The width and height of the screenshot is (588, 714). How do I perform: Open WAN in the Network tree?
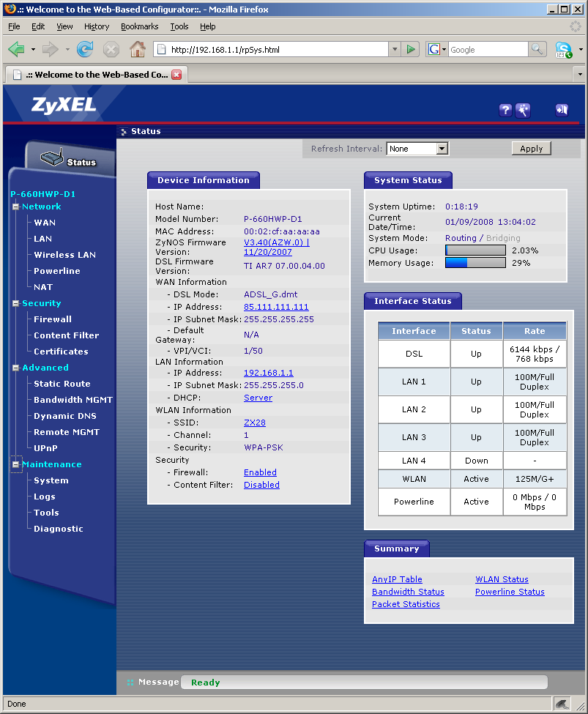click(x=45, y=223)
